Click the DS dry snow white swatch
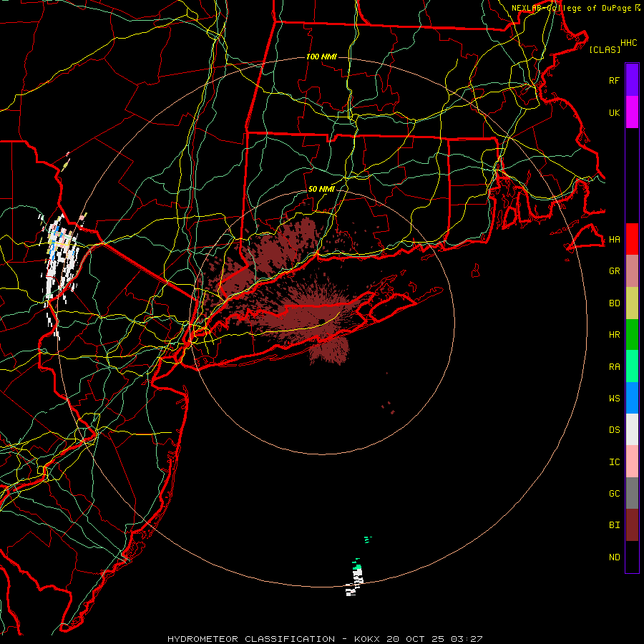 (x=632, y=429)
